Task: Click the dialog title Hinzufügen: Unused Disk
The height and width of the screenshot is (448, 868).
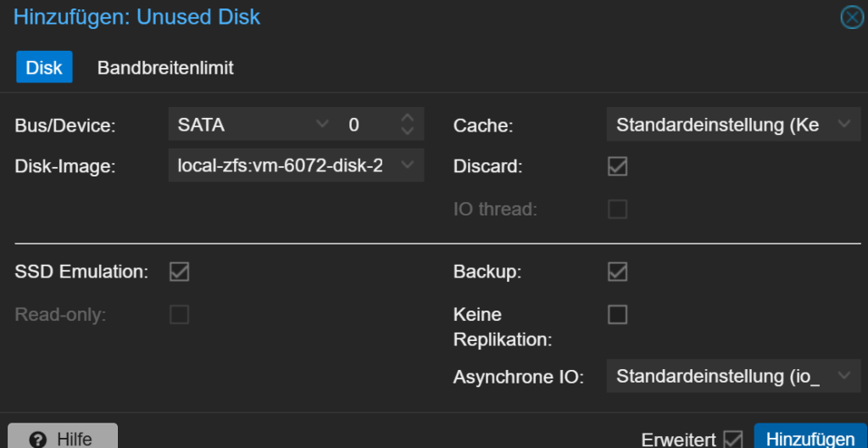Action: tap(136, 17)
